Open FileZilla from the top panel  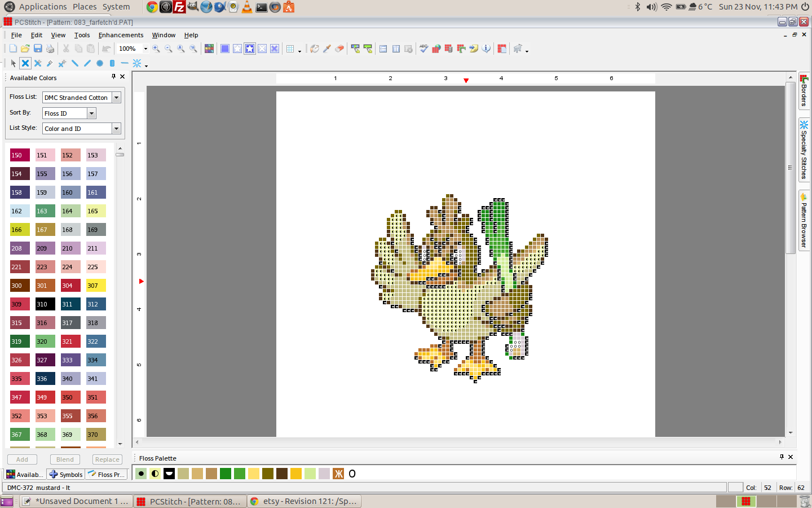coord(179,7)
